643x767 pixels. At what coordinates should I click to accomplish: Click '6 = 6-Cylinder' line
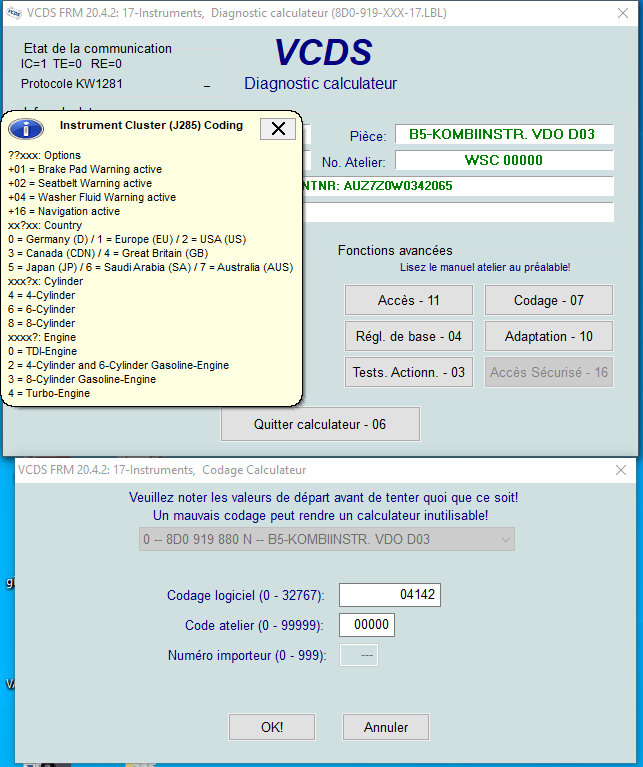tap(42, 309)
